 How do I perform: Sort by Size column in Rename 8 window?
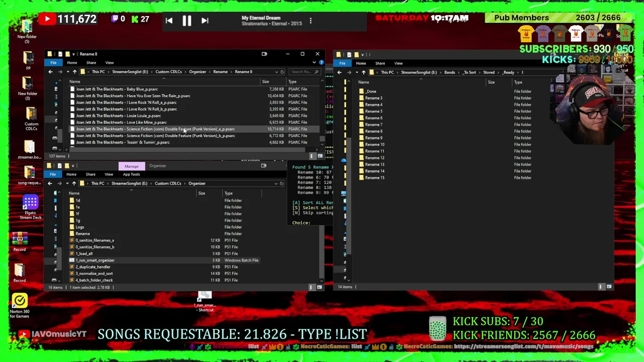pos(265,82)
